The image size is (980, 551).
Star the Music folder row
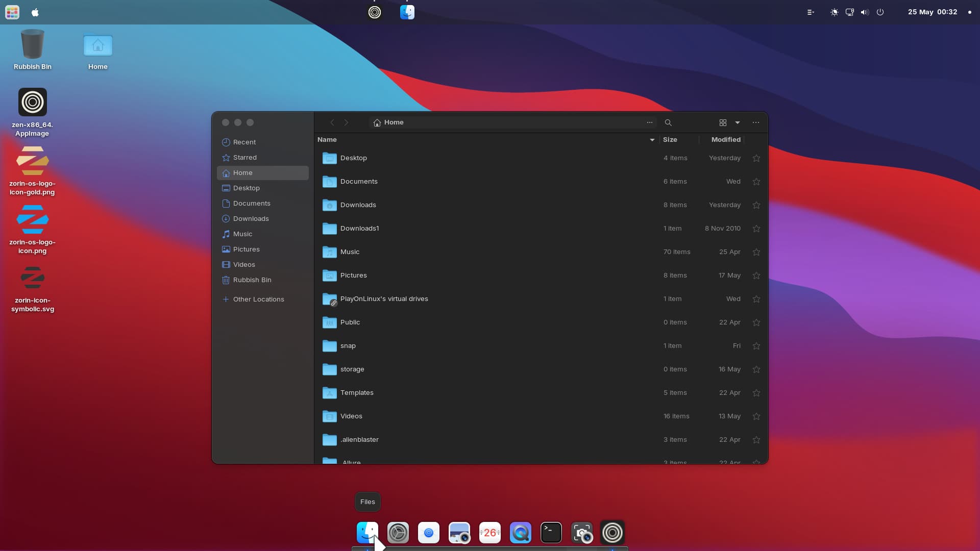pyautogui.click(x=756, y=252)
